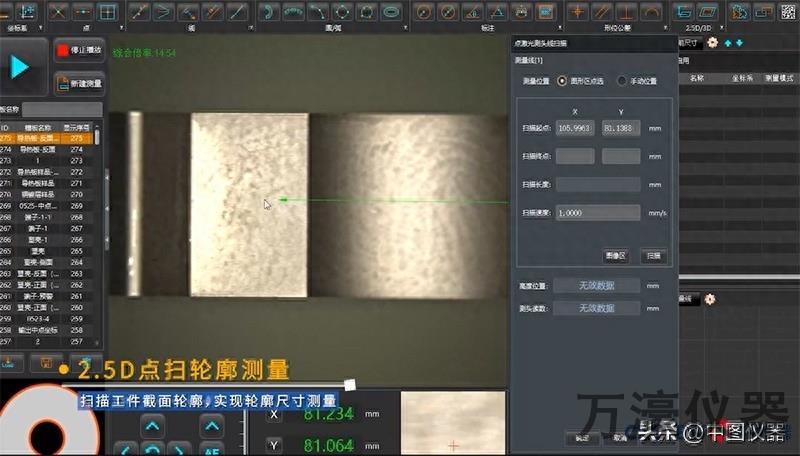Select the circle with four points tool
800x456 pixels.
tap(342, 12)
